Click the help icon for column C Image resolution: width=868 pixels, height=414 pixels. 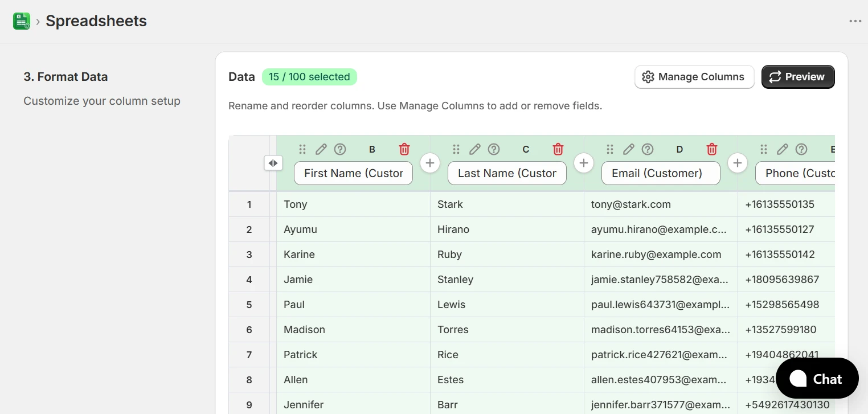pos(494,149)
